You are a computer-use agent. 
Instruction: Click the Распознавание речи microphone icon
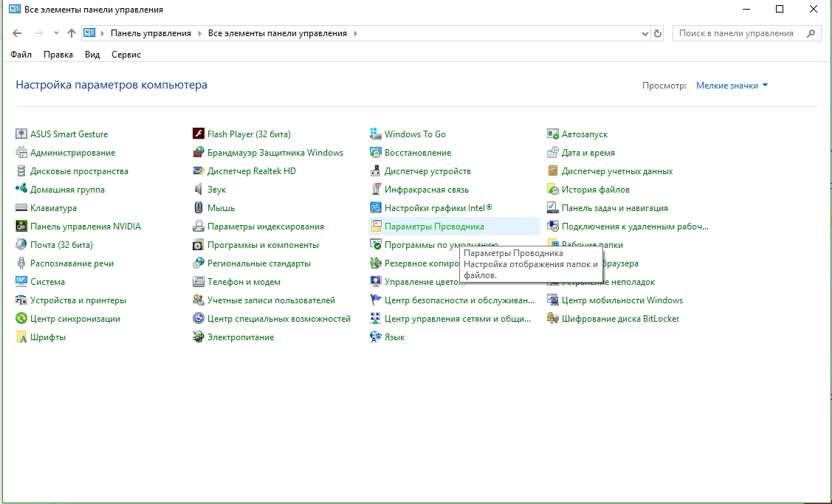(x=21, y=263)
